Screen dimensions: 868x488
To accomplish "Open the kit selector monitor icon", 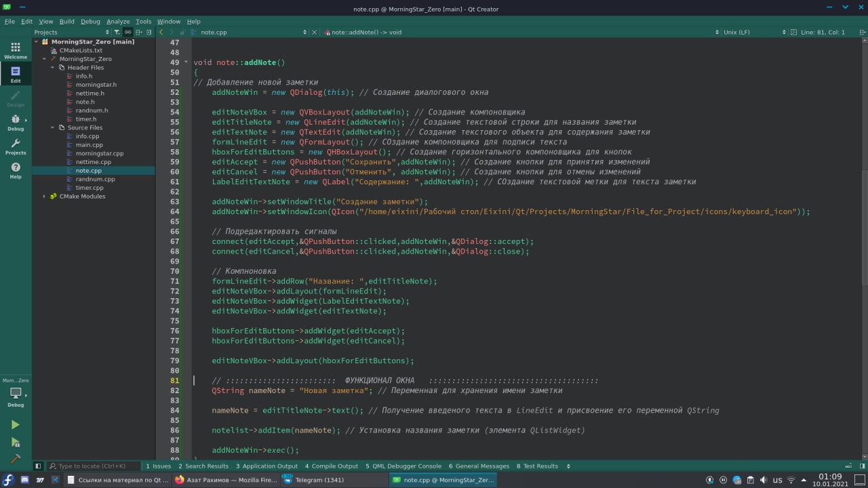I will 16,393.
